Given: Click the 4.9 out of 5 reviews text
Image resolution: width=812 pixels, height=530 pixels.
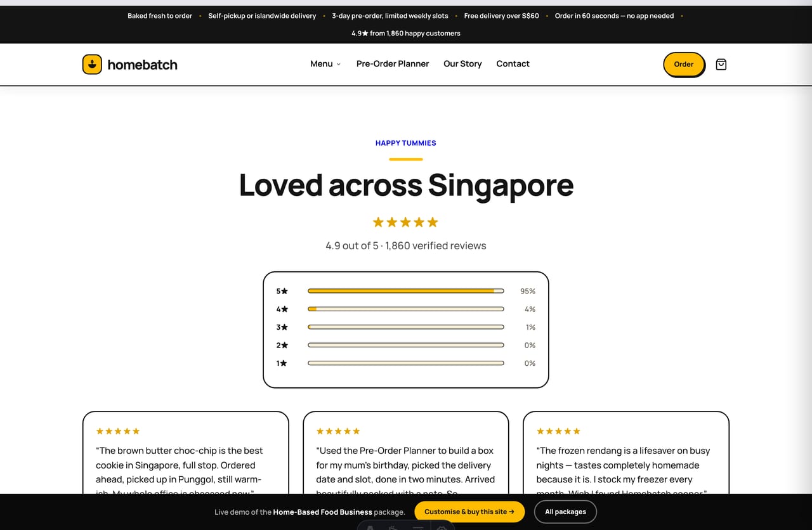Looking at the screenshot, I should coord(406,245).
